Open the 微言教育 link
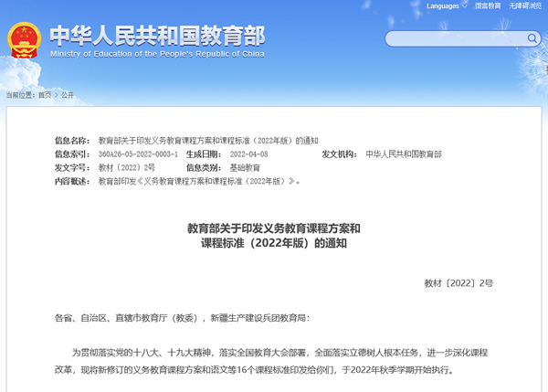Image resolution: width=548 pixels, height=392 pixels. tap(489, 5)
